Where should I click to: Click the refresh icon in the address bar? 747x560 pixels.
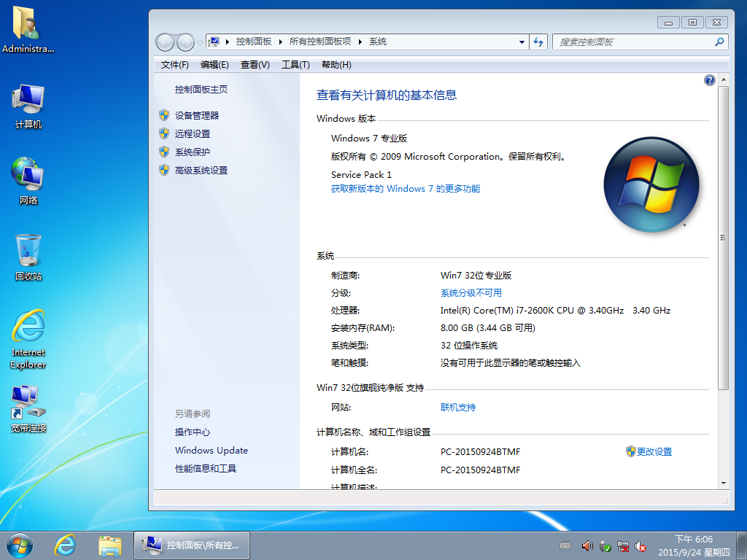[x=538, y=42]
